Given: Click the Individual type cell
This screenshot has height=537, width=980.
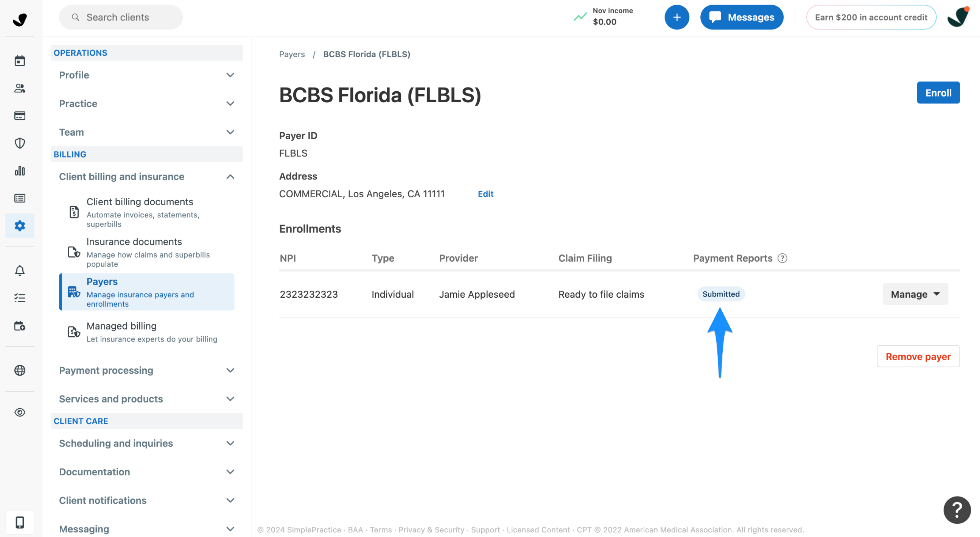Looking at the screenshot, I should point(392,294).
